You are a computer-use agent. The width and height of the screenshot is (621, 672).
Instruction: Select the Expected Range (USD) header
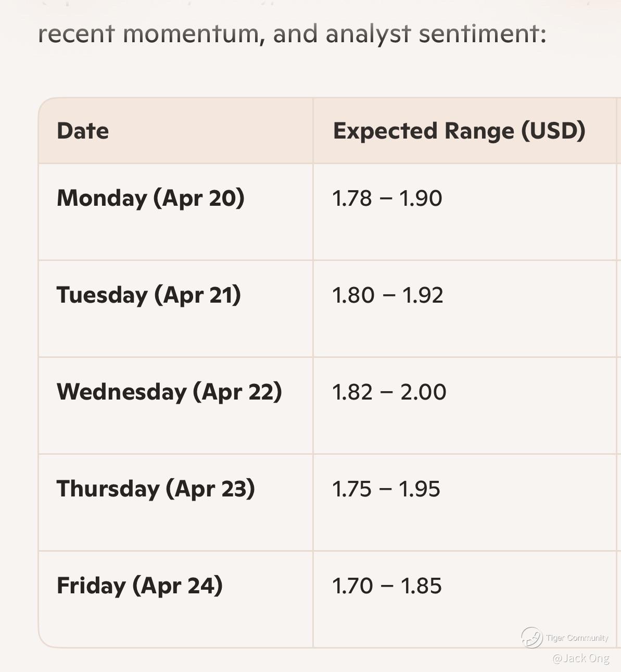pyautogui.click(x=459, y=131)
